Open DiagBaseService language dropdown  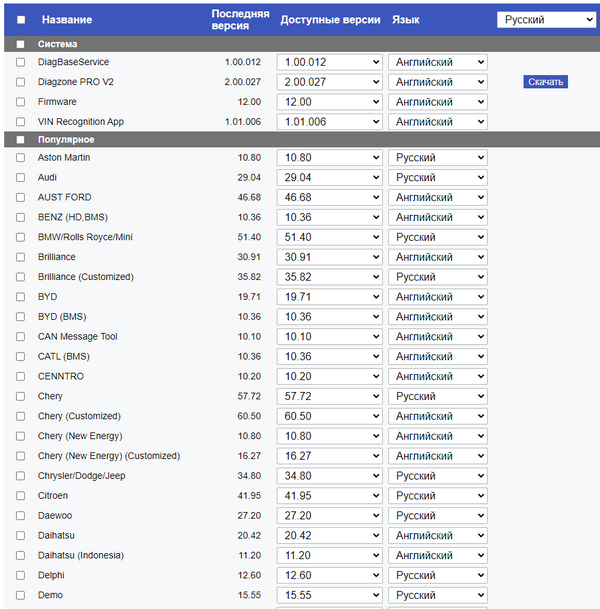click(x=438, y=62)
